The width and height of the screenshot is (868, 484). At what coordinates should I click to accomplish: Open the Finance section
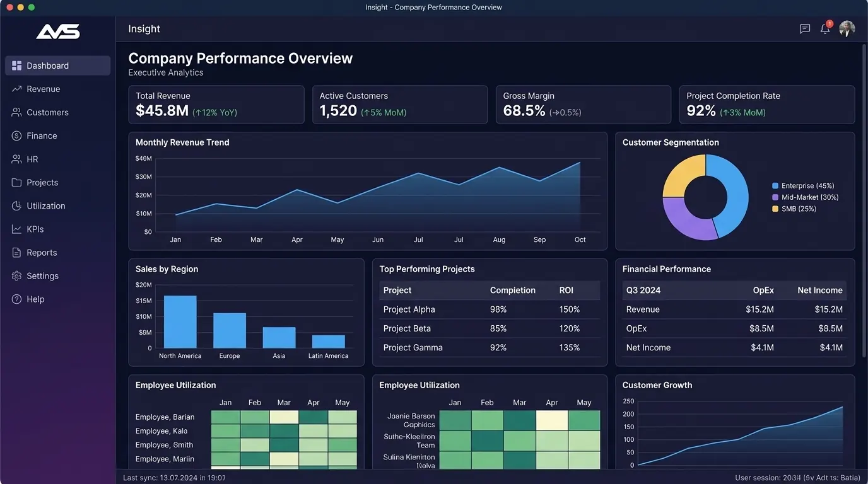coord(57,135)
